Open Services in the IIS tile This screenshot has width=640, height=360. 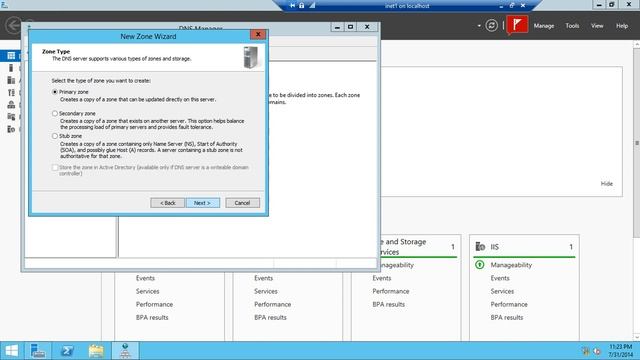(x=502, y=291)
